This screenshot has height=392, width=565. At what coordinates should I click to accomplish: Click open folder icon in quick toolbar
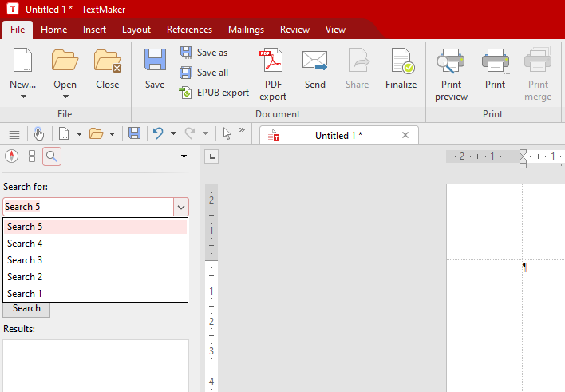pos(97,134)
